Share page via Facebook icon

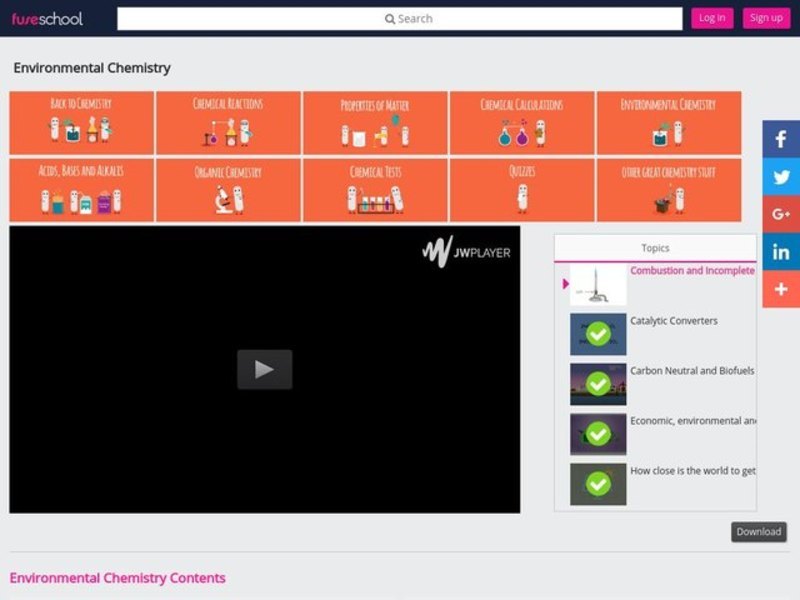tap(781, 139)
